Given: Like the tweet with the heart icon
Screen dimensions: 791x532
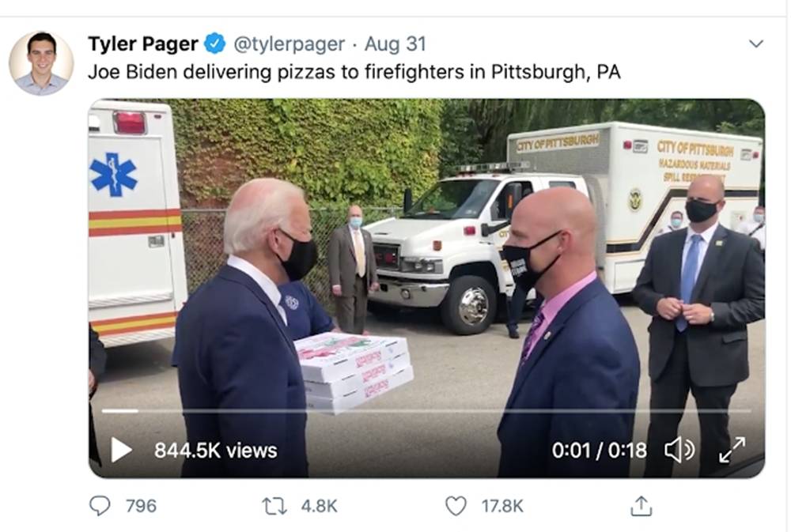Looking at the screenshot, I should tap(456, 506).
